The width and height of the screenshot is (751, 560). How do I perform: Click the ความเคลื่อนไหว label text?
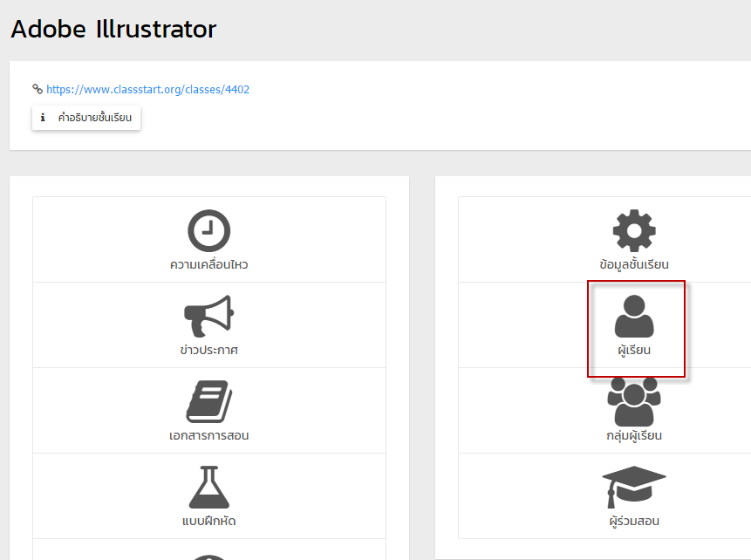pyautogui.click(x=208, y=265)
